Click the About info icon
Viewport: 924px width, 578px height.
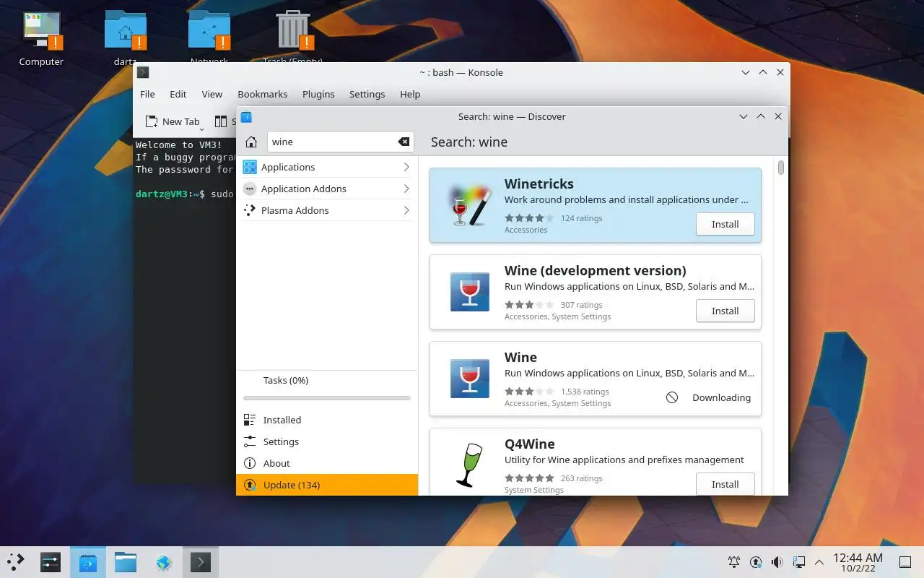pos(250,463)
